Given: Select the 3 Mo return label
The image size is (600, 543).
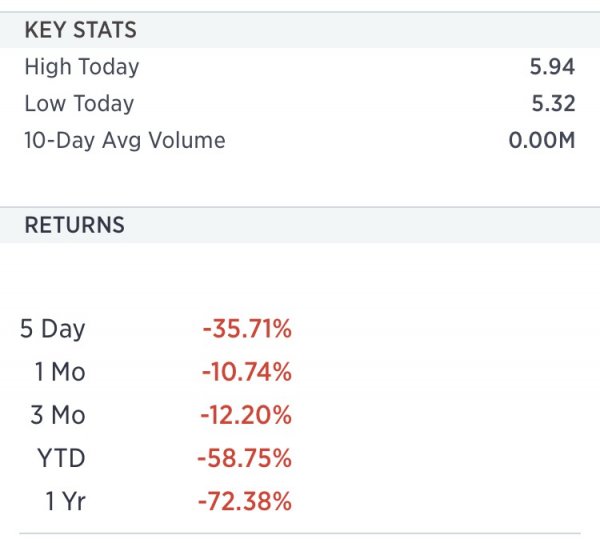Looking at the screenshot, I should (x=59, y=415).
